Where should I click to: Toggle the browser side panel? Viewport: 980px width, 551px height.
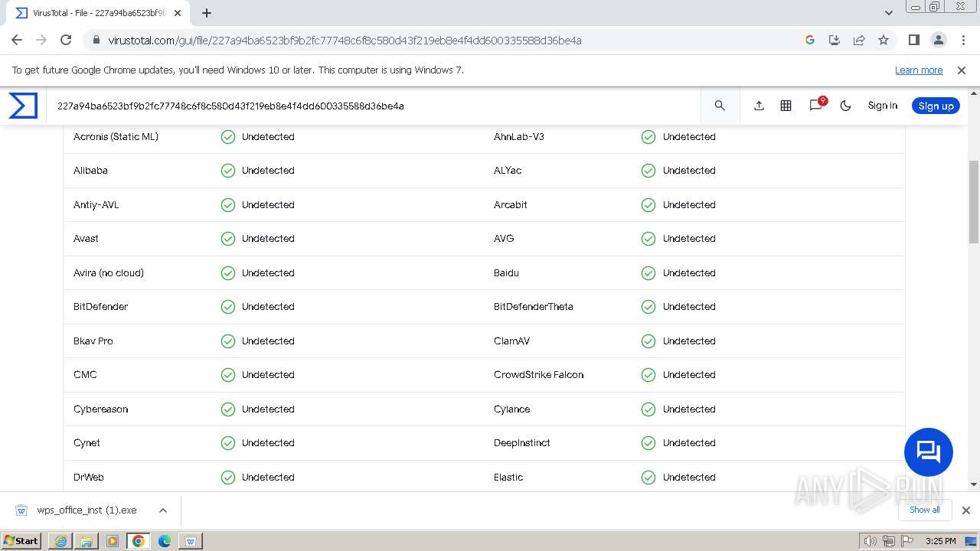coord(913,40)
